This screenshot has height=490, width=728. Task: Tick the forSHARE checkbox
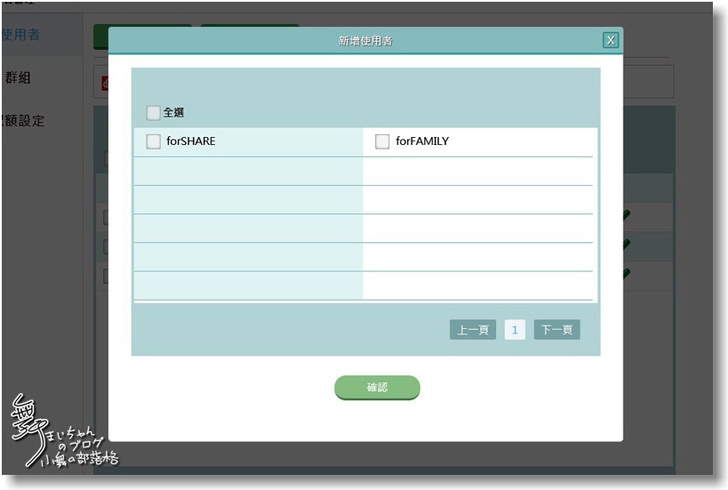153,141
